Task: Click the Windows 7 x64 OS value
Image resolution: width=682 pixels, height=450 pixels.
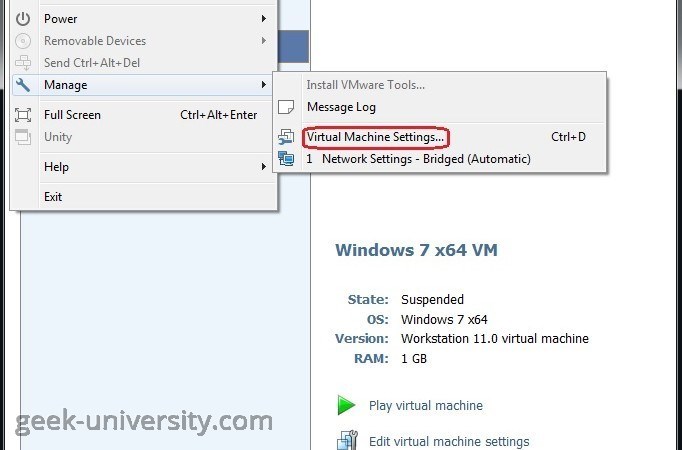Action: pos(444,320)
